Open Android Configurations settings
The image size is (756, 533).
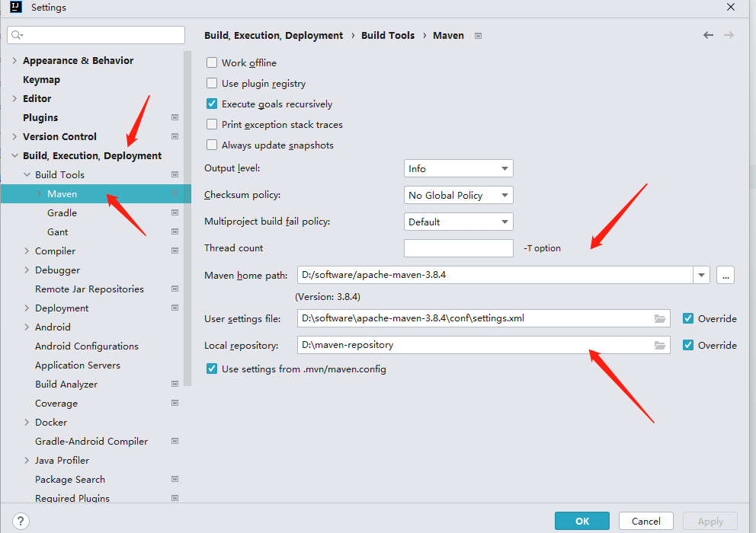tap(87, 346)
